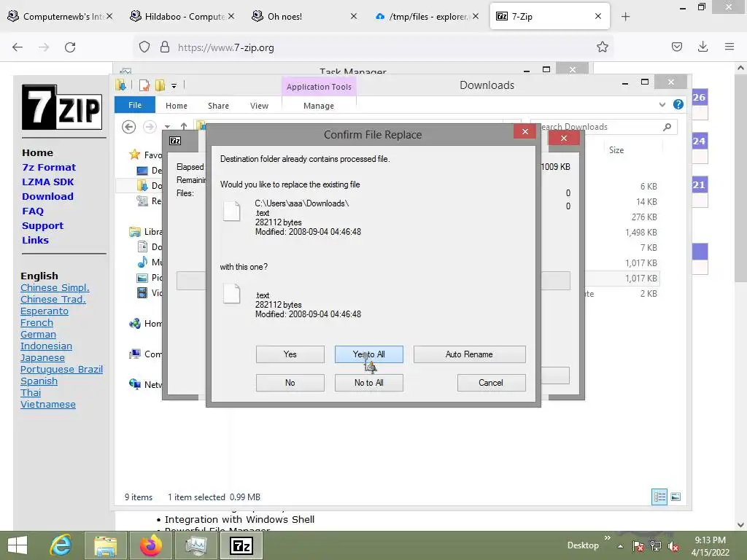Switch Explorer to details view icon

point(659,497)
